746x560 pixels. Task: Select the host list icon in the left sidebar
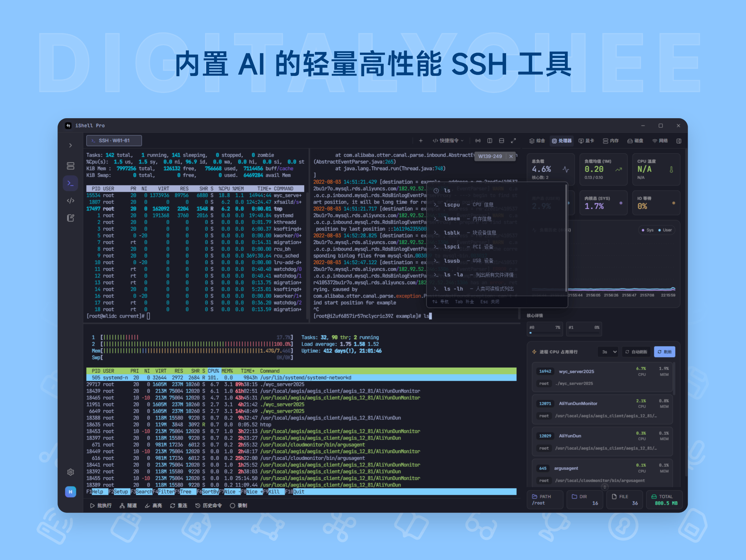tap(71, 166)
